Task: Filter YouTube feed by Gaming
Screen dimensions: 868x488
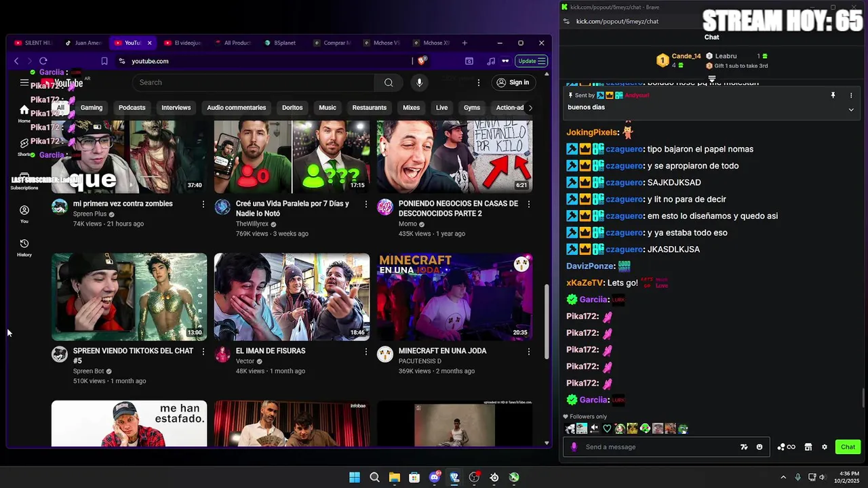Action: [x=92, y=108]
